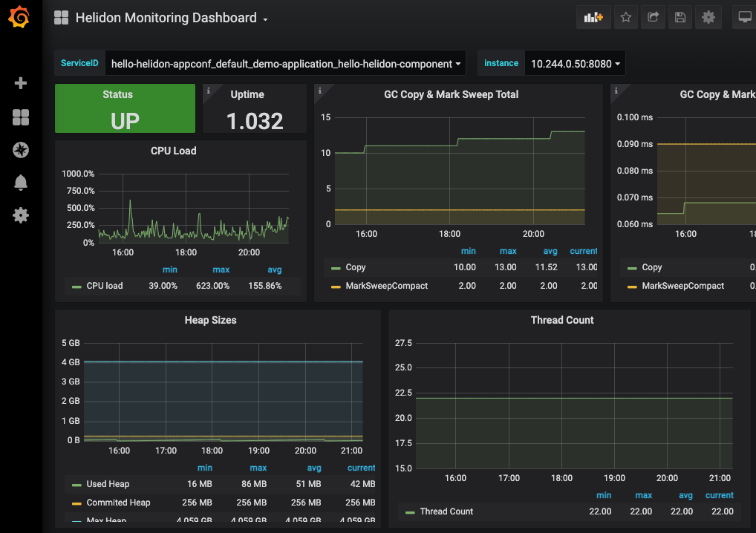Sort GC Total legend by current
Screen dimensions: 756x533
point(583,251)
